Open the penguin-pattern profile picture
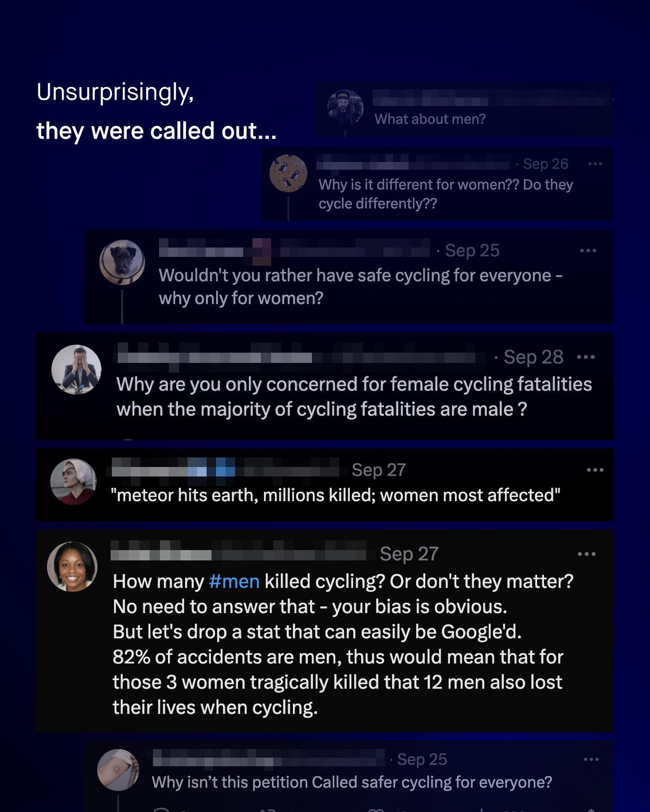This screenshot has width=650, height=812. point(288,173)
